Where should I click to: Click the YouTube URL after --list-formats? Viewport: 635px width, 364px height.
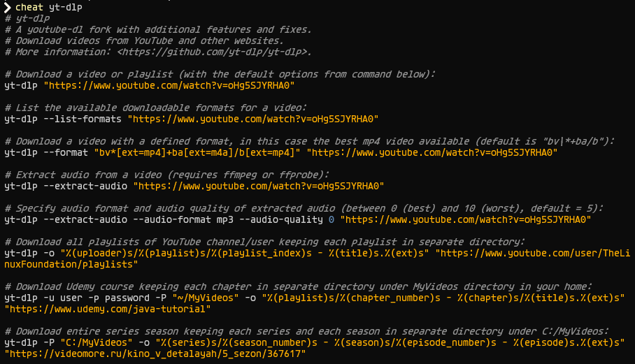pyautogui.click(x=252, y=119)
